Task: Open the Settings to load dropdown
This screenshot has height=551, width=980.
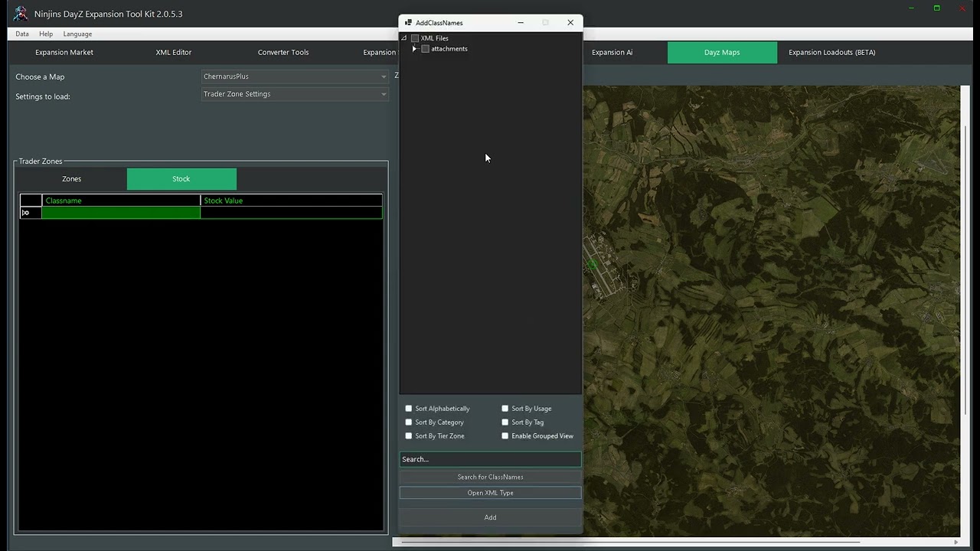Action: 295,94
